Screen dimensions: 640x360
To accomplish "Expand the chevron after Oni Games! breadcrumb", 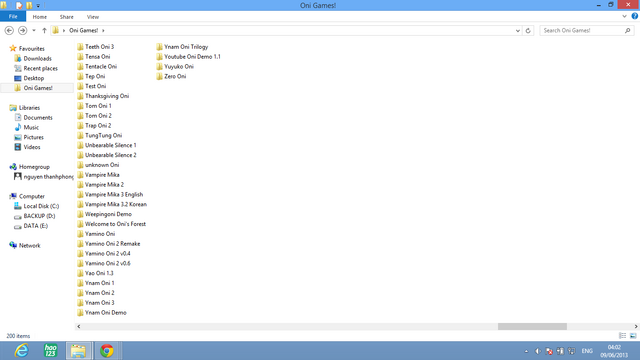I will point(103,30).
